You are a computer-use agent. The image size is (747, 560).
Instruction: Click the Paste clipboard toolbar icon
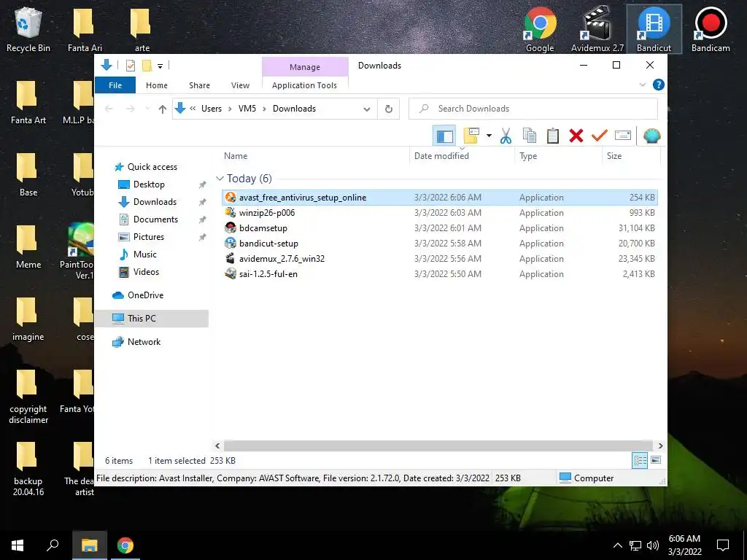pyautogui.click(x=553, y=136)
